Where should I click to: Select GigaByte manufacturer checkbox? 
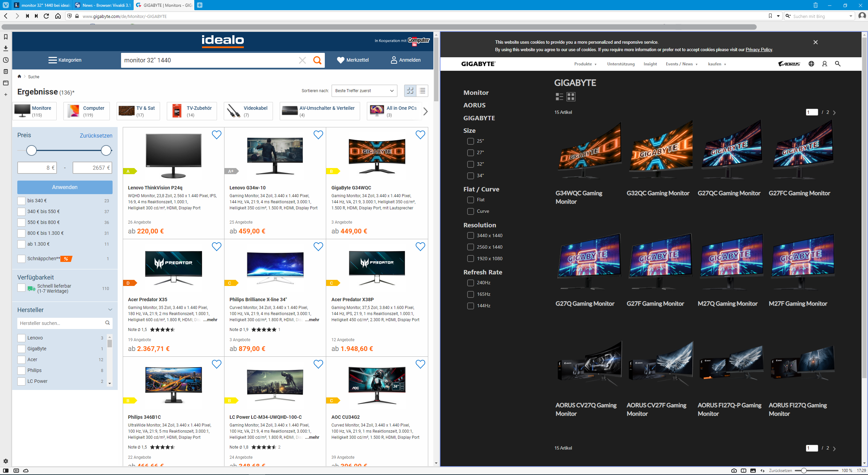(21, 349)
